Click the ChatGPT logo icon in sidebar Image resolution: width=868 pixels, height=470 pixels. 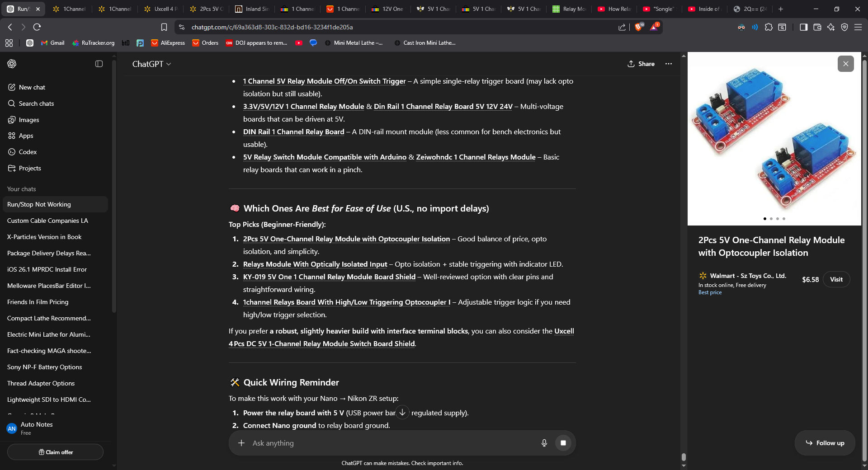(x=12, y=64)
